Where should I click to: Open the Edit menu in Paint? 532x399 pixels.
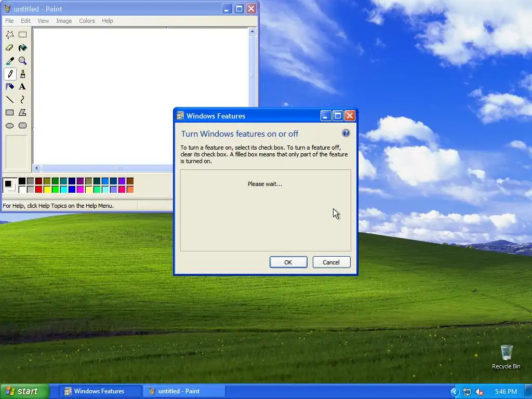25,21
